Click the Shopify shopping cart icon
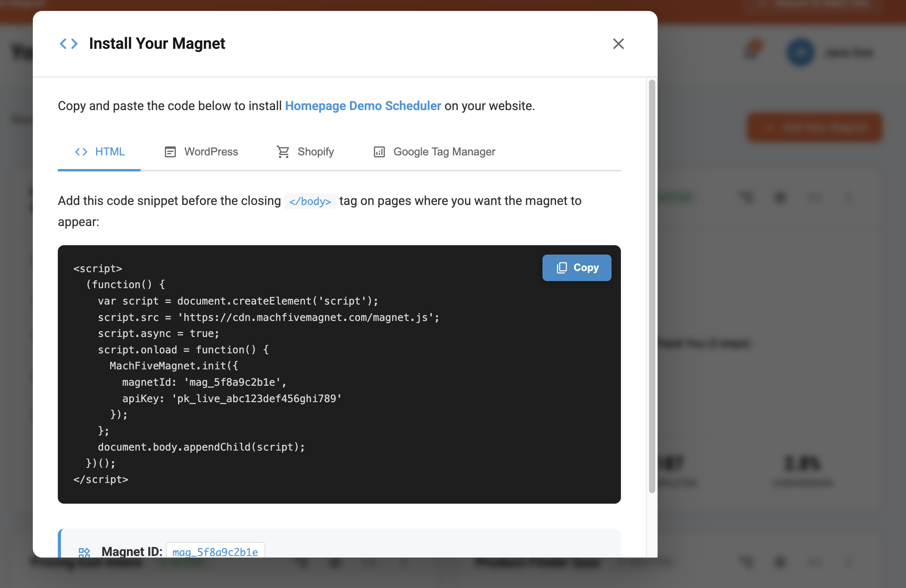Image resolution: width=906 pixels, height=588 pixels. coord(283,151)
